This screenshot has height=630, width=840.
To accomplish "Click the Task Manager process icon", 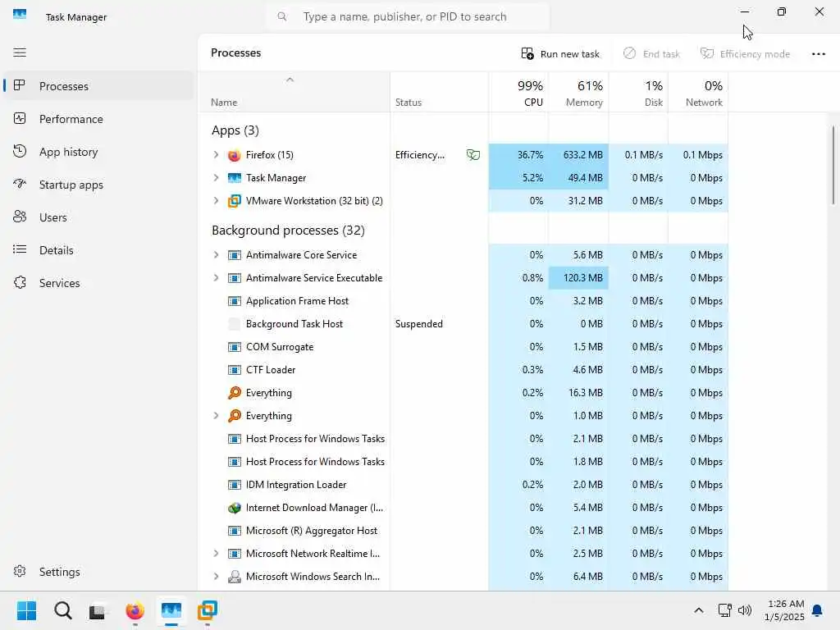I will pos(234,178).
